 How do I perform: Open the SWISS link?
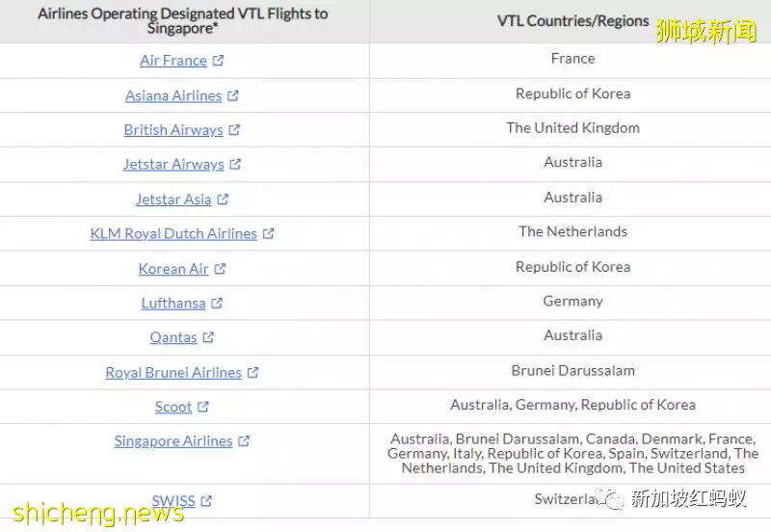[x=173, y=501]
